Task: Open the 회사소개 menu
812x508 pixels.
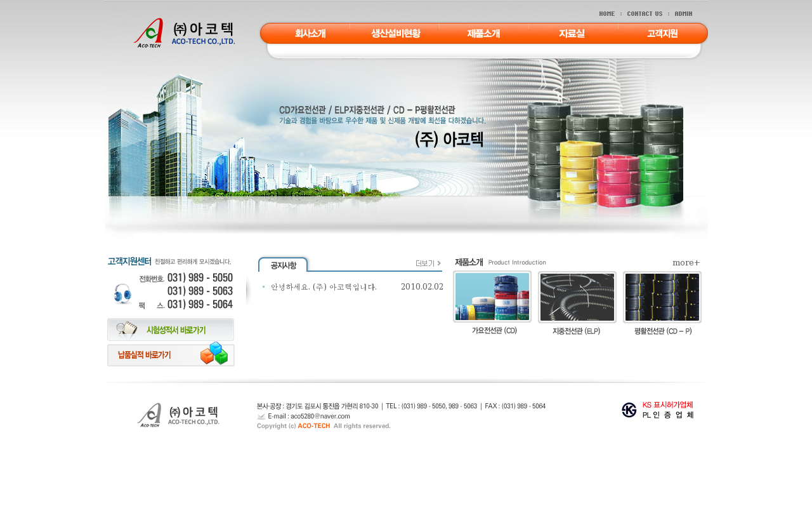Action: [x=310, y=34]
